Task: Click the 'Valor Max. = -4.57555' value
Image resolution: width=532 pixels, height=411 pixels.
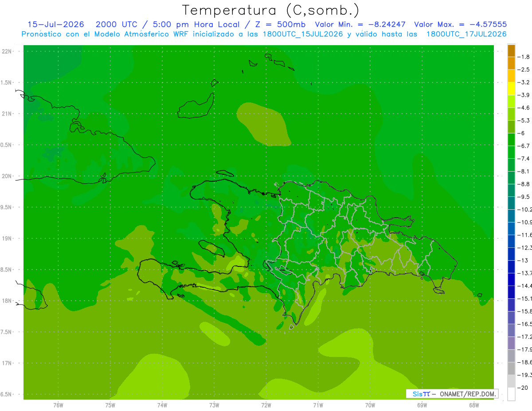Action: [460, 25]
